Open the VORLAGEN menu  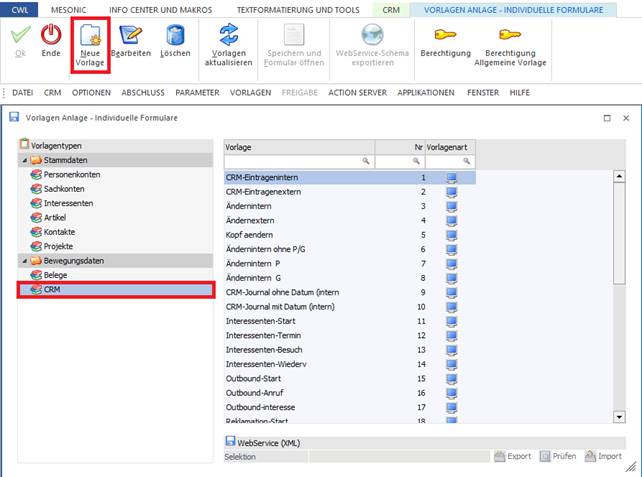tap(250, 93)
